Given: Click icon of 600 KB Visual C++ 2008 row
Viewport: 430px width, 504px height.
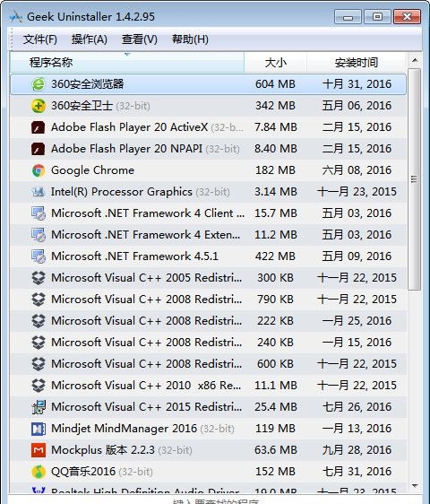Looking at the screenshot, I should (39, 364).
